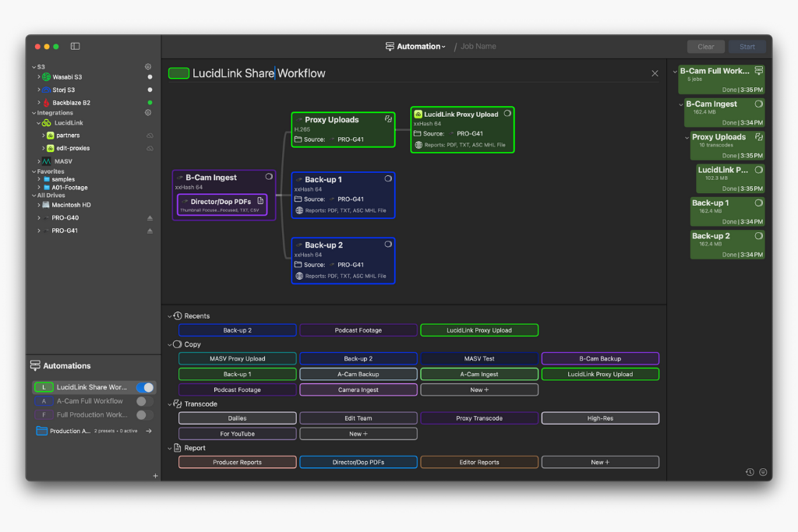Select the Macintosh HD drive
This screenshot has height=532, width=798.
(x=70, y=205)
